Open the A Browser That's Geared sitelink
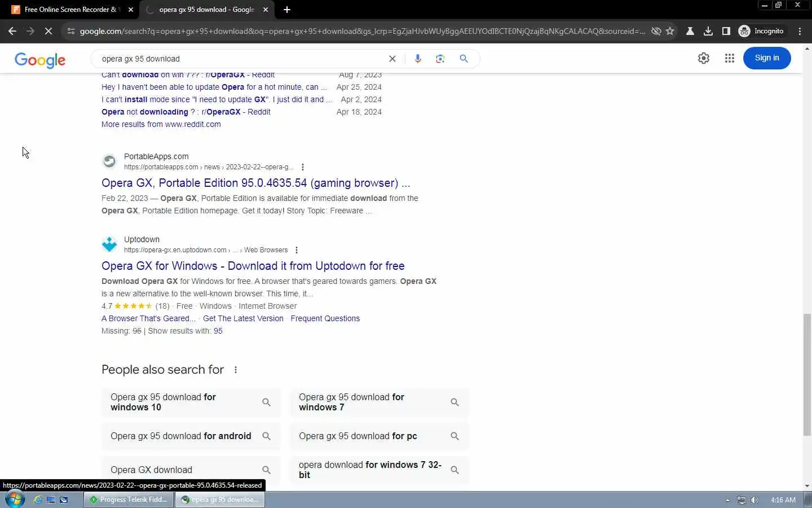This screenshot has width=812, height=508. tap(149, 318)
